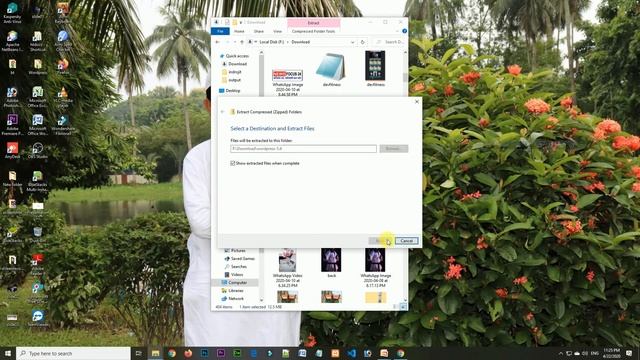Screen dimensions: 640x360
Task: Open recent locations dropdown in Explorer
Action: pyautogui.click(x=235, y=42)
